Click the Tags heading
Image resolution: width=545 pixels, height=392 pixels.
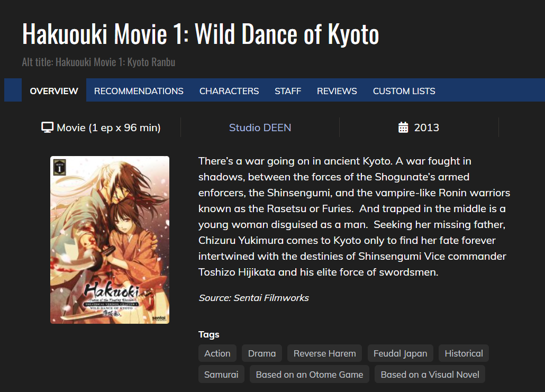(209, 334)
